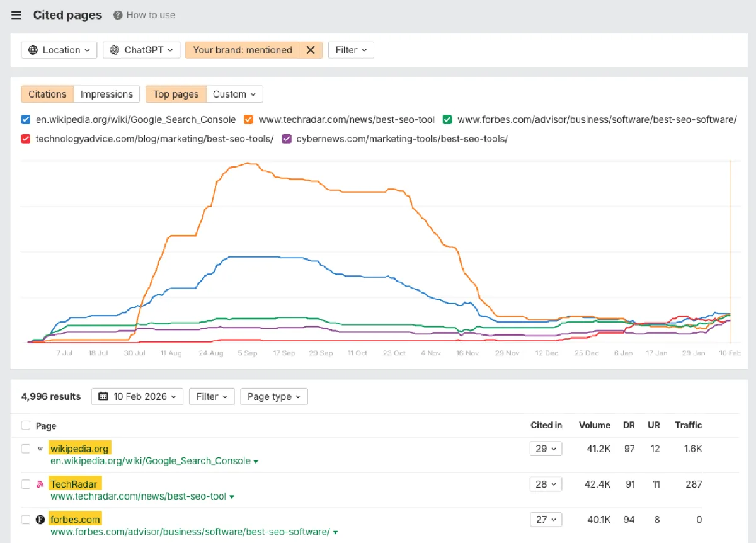The height and width of the screenshot is (543, 756).
Task: Click the 10 Feb marker on chart
Action: click(730, 252)
